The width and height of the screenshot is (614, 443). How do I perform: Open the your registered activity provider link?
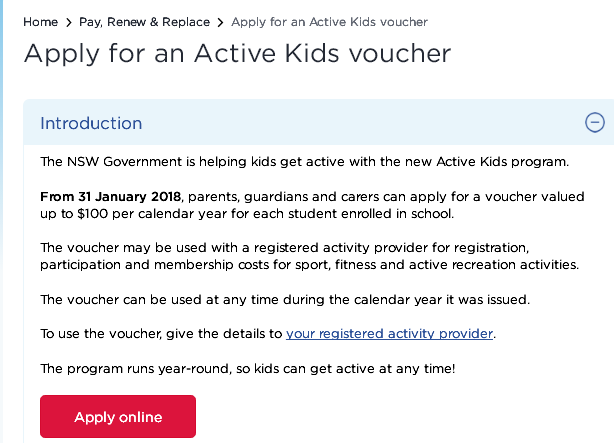pyautogui.click(x=389, y=334)
